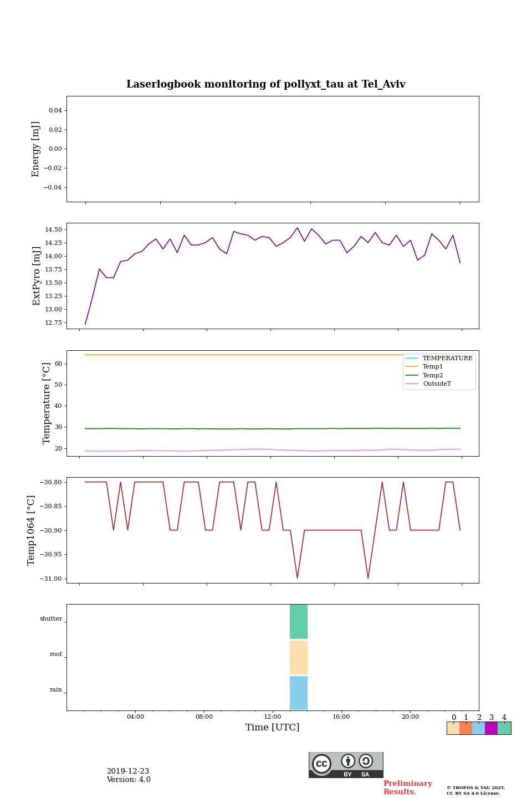
Task: Click the 'shutter' y-axis tick label
Action: point(51,619)
